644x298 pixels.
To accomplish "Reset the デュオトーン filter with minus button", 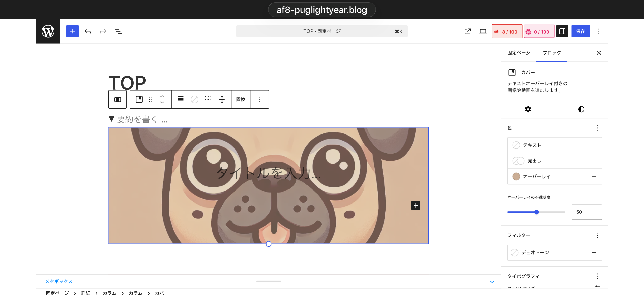I will pos(594,252).
